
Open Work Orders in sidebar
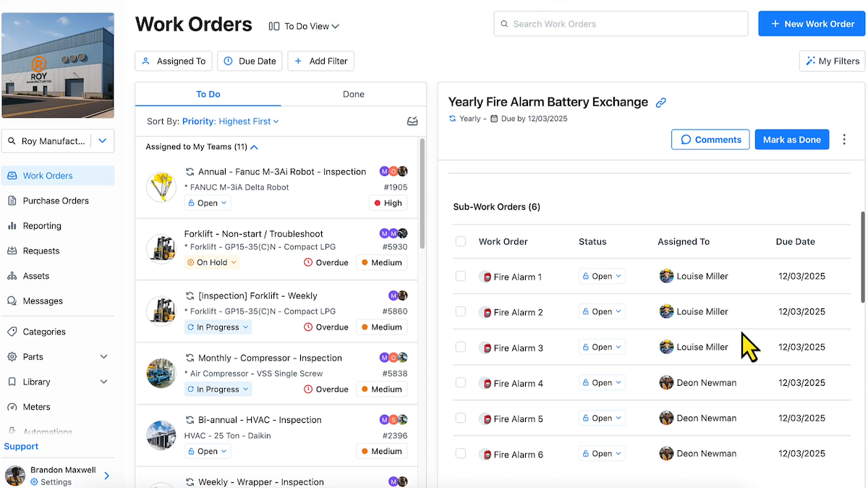click(58, 176)
